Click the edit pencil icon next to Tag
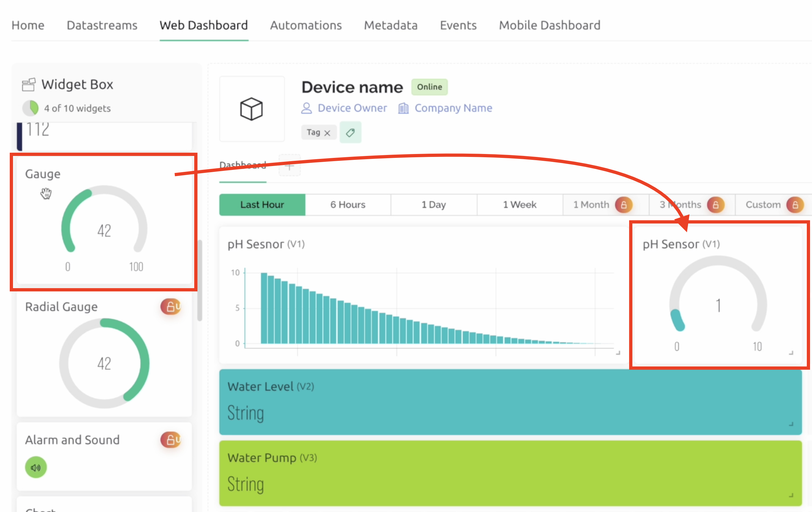Screen dimensions: 812x512 (x=350, y=132)
